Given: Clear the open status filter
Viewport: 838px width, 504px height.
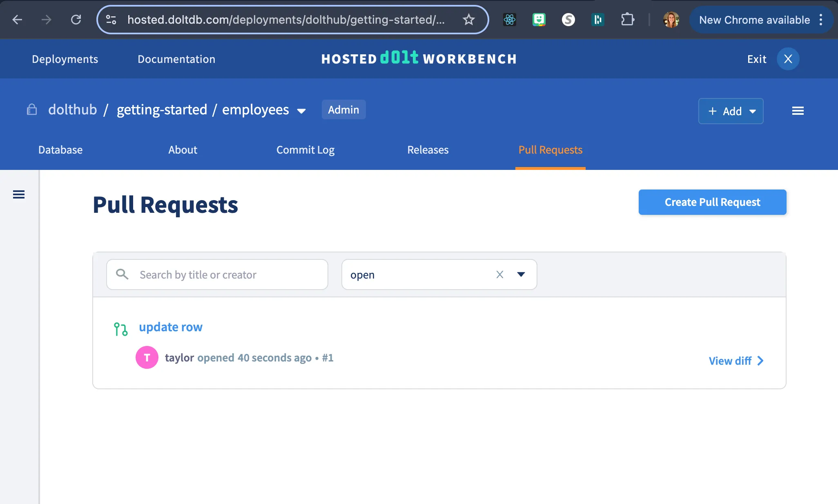Looking at the screenshot, I should [x=499, y=275].
